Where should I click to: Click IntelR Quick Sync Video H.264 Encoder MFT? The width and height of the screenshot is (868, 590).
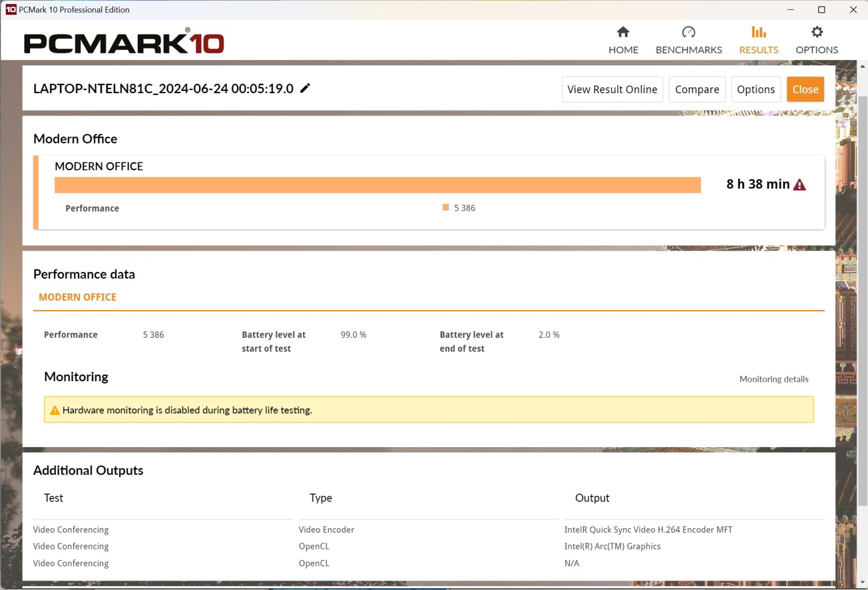(648, 529)
